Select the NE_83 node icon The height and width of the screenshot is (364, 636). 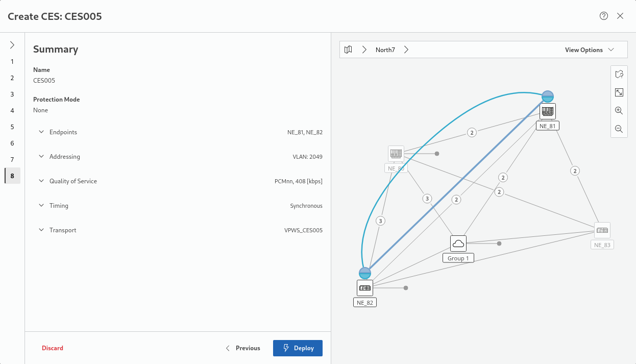[602, 230]
